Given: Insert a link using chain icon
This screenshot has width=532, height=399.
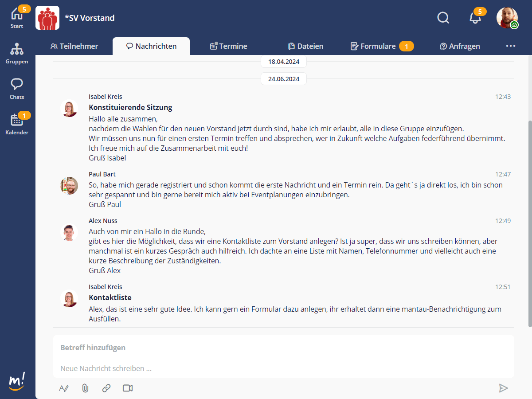Looking at the screenshot, I should (x=106, y=388).
